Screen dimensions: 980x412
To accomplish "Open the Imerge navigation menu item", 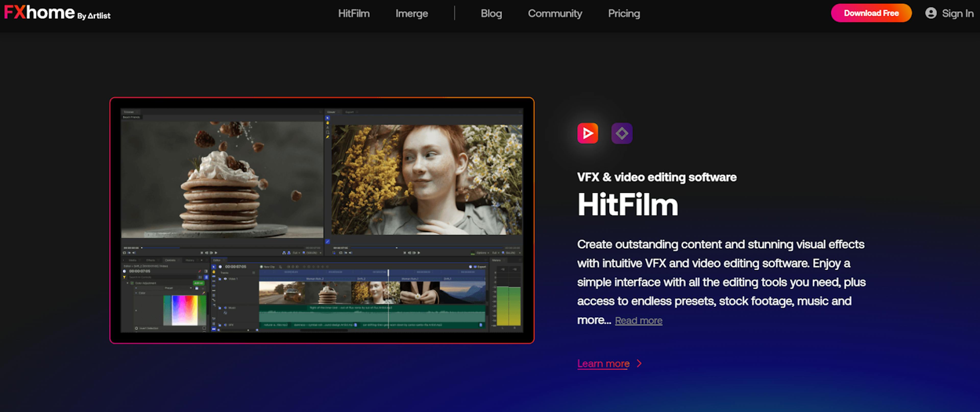I will click(412, 14).
